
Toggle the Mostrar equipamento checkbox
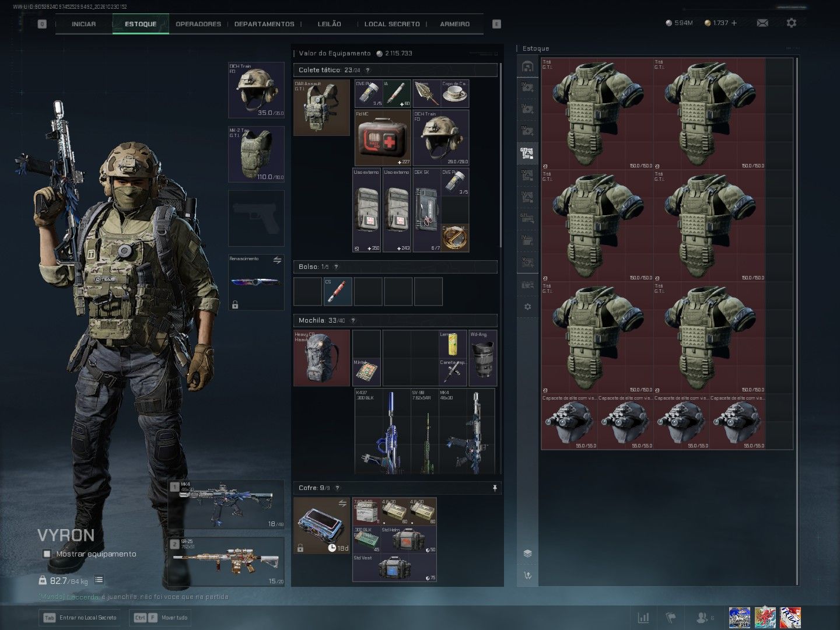pos(47,554)
